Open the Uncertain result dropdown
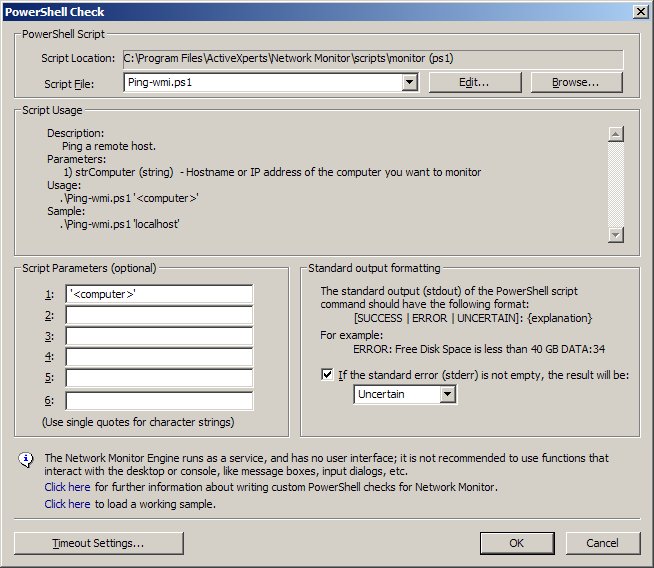This screenshot has height=568, width=654. click(x=405, y=394)
